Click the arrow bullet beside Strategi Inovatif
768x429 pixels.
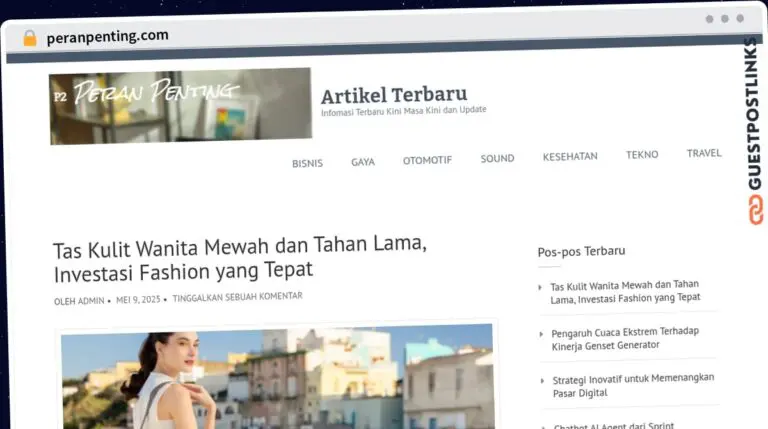click(542, 381)
